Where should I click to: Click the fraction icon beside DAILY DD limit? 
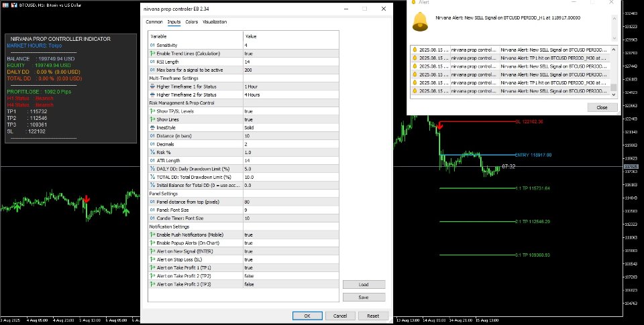click(152, 169)
